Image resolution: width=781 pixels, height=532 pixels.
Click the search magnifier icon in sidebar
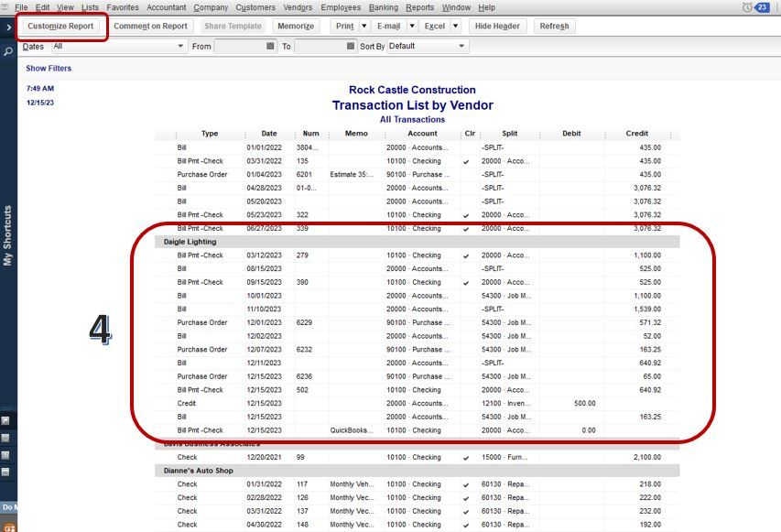[x=8, y=51]
